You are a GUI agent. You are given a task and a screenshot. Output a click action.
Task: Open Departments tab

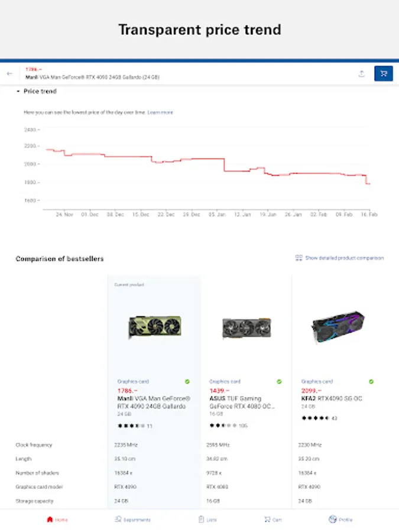pyautogui.click(x=132, y=520)
